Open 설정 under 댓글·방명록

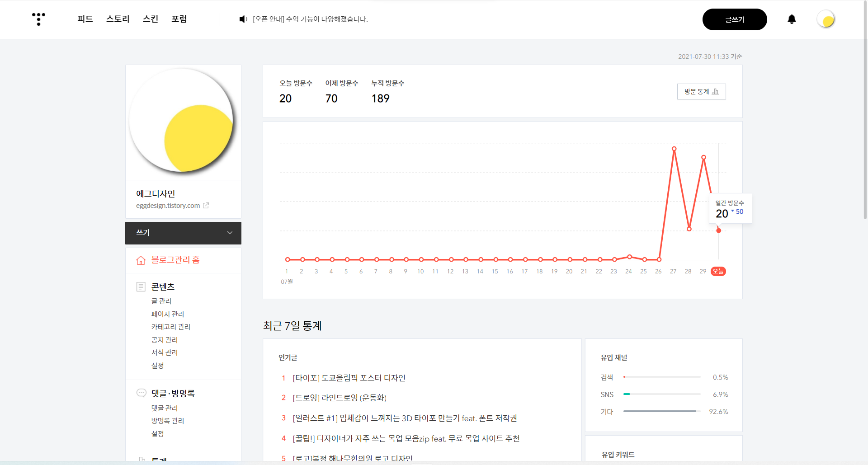click(157, 434)
